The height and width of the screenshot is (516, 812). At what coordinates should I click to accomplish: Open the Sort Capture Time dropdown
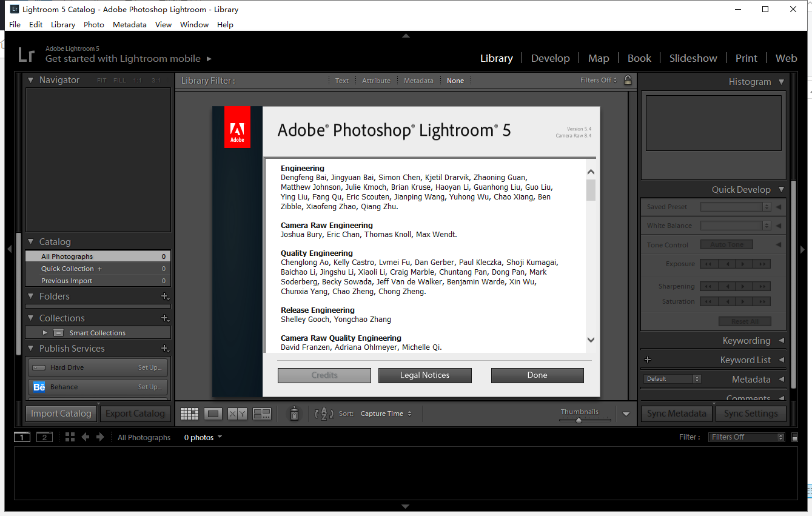(x=386, y=414)
